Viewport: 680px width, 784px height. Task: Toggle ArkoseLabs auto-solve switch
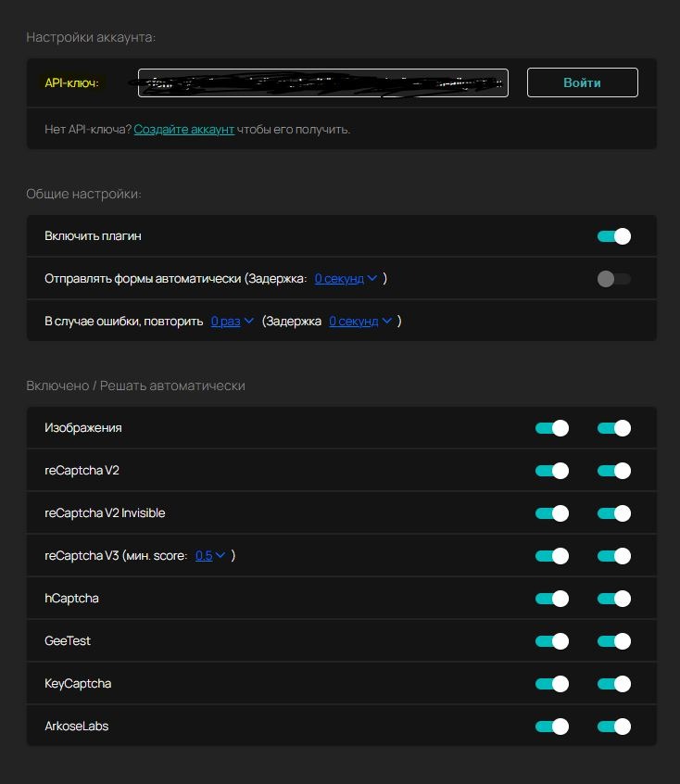point(614,727)
